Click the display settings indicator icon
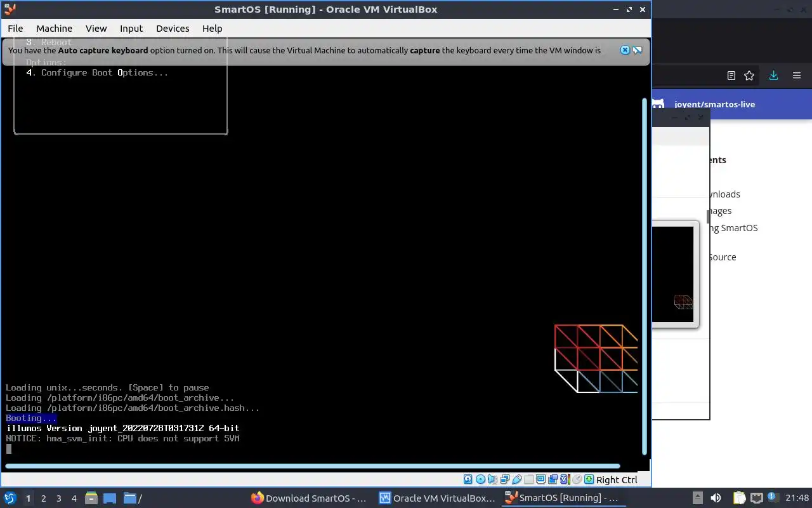The width and height of the screenshot is (812, 508). click(540, 479)
